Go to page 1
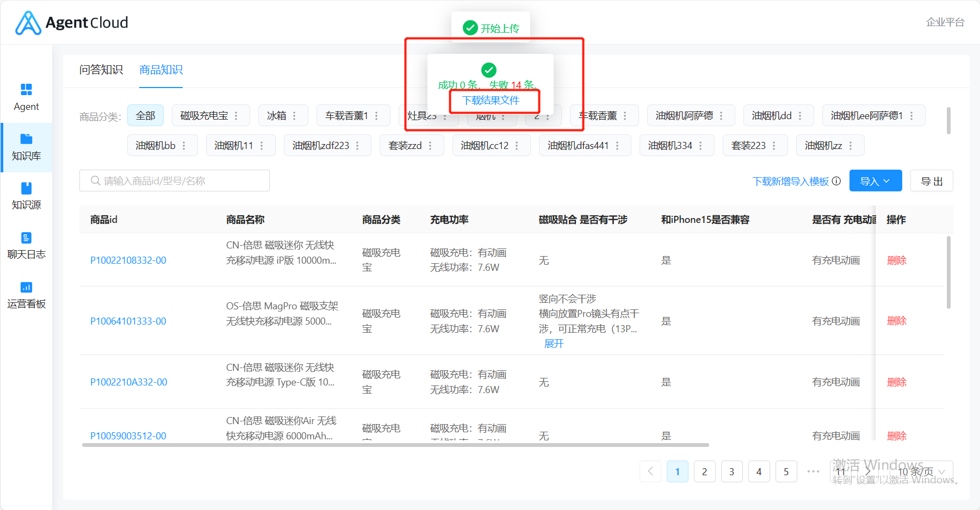Image resolution: width=980 pixels, height=510 pixels. coord(678,471)
